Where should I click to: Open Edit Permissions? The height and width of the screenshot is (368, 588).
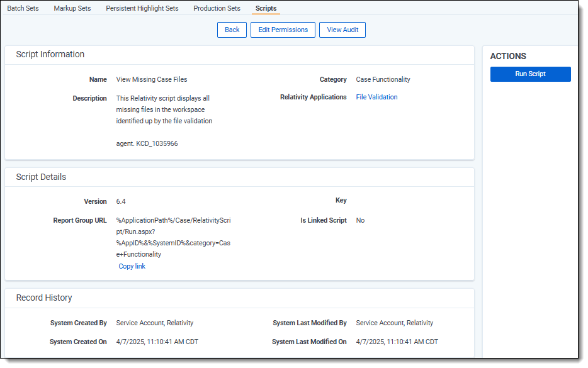pos(283,30)
